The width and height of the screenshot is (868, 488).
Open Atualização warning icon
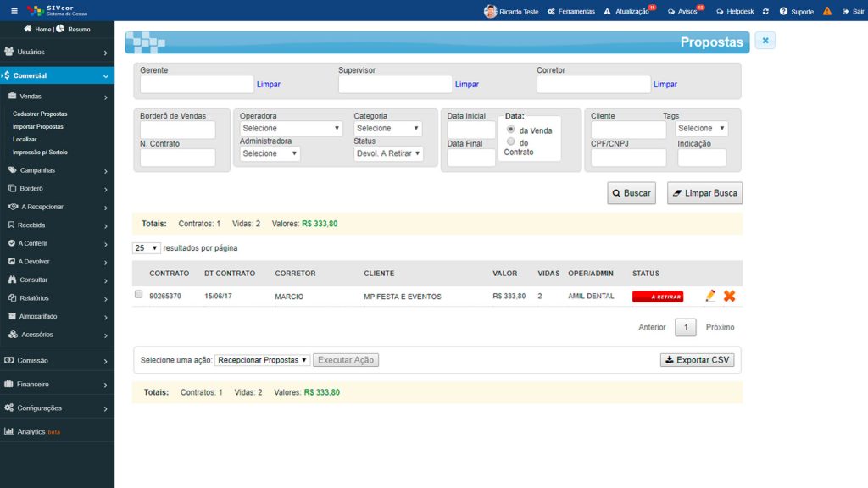tap(607, 11)
